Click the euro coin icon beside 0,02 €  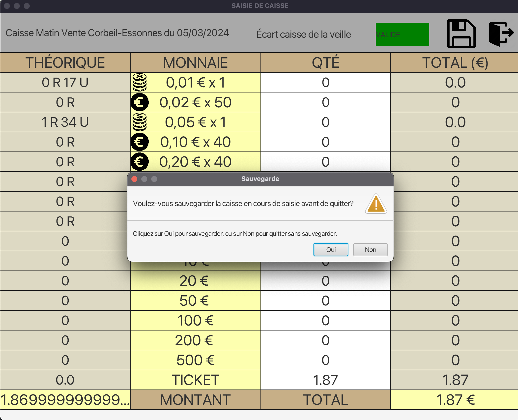139,102
